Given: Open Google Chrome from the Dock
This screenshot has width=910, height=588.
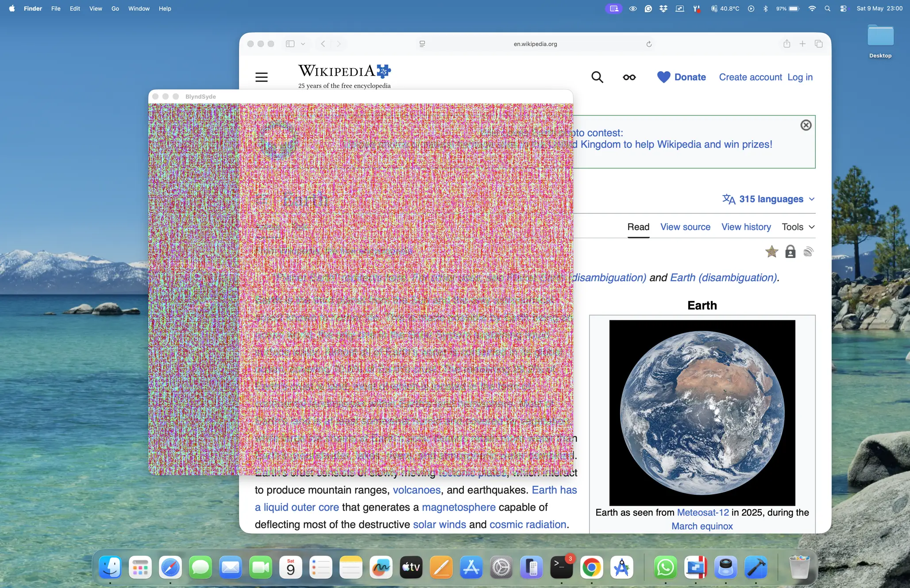Looking at the screenshot, I should click(x=592, y=568).
